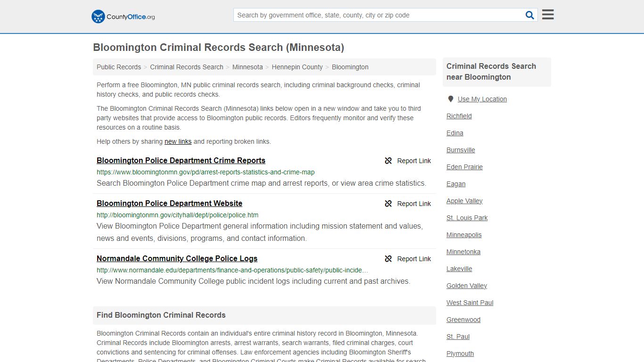Open St. Louis Park link
The height and width of the screenshot is (362, 644).
pyautogui.click(x=467, y=218)
